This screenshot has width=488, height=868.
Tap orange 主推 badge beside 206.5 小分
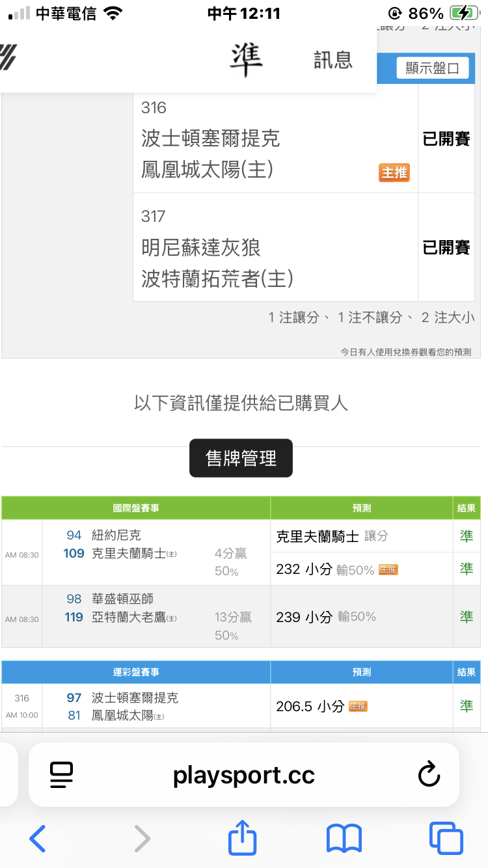[x=359, y=706]
